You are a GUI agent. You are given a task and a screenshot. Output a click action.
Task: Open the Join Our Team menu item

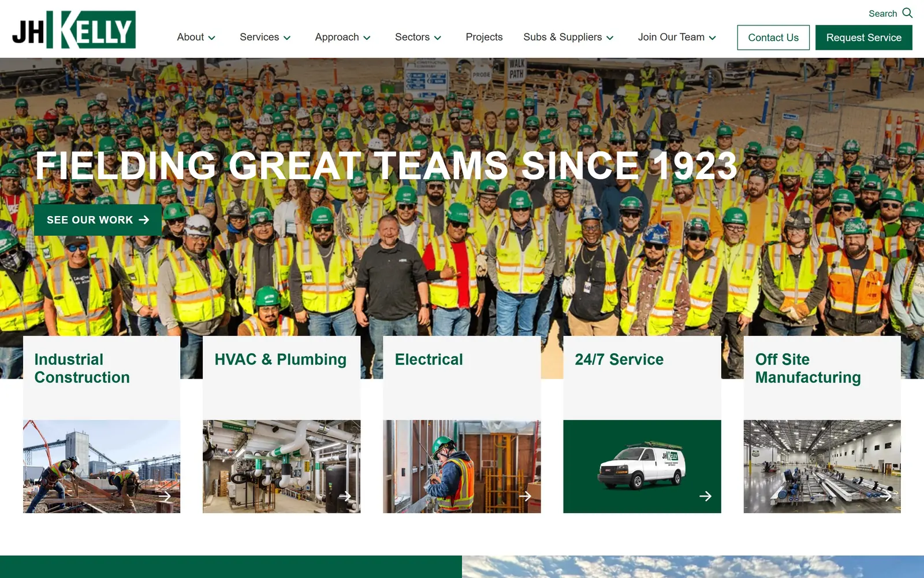671,37
